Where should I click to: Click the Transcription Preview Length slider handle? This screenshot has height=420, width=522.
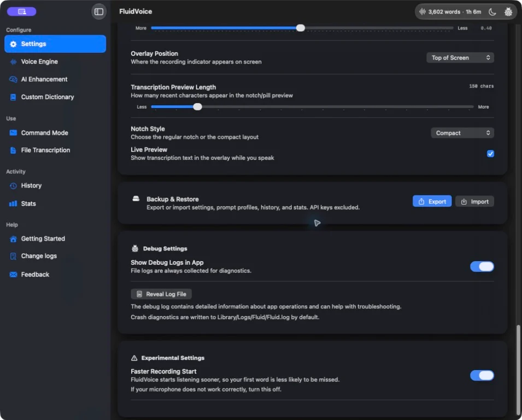coord(197,107)
